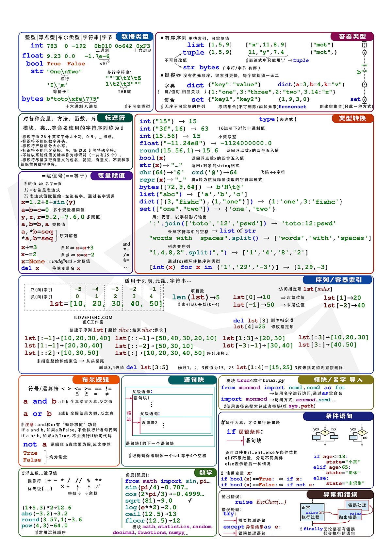Click the checkmark beside sqrt(81)

(x=190, y=500)
